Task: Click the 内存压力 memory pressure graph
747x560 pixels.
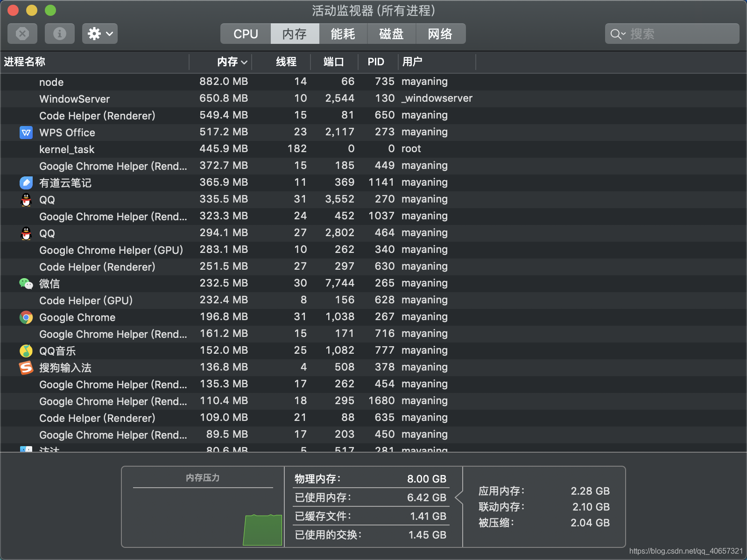Action: 203,517
